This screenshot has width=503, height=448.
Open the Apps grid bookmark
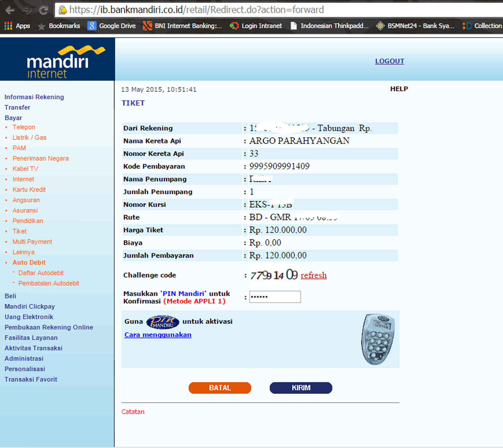click(17, 26)
